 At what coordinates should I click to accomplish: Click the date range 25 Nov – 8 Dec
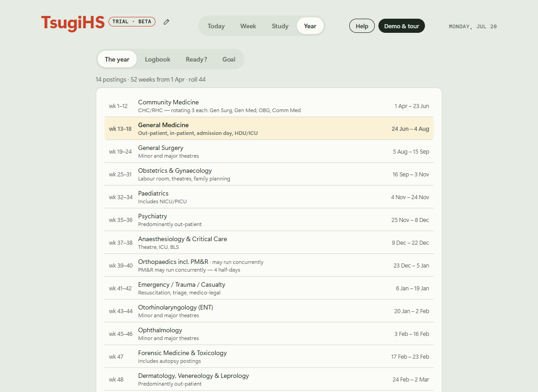tap(410, 220)
